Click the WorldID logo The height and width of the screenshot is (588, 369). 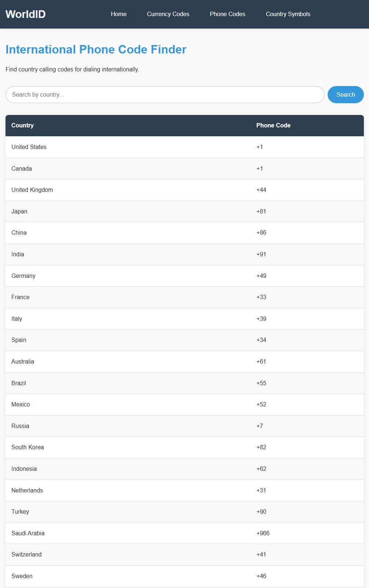coord(26,14)
